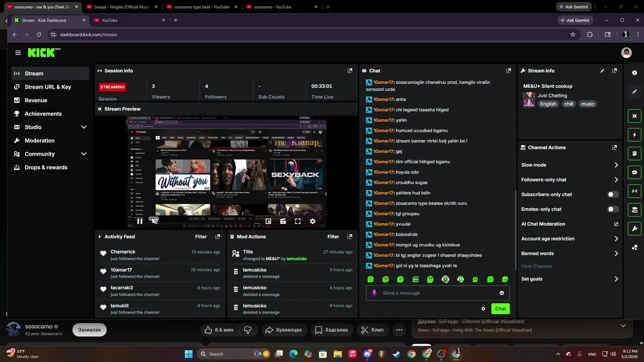Click Ask Gemini in front window
The width and height of the screenshot is (644, 362).
point(575,20)
